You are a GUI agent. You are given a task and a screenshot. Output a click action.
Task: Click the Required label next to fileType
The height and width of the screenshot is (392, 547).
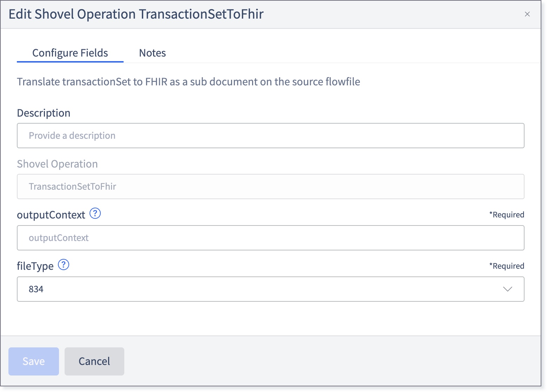tap(507, 266)
